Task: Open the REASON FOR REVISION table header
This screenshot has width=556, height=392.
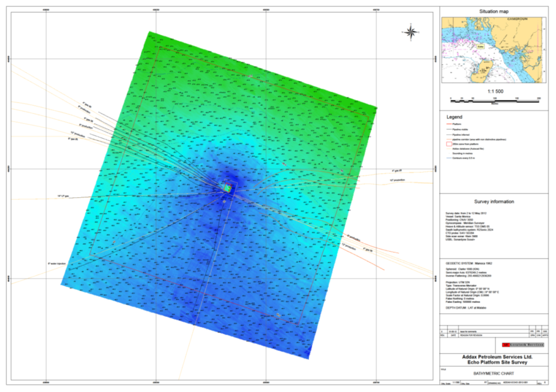Action: tap(471, 335)
